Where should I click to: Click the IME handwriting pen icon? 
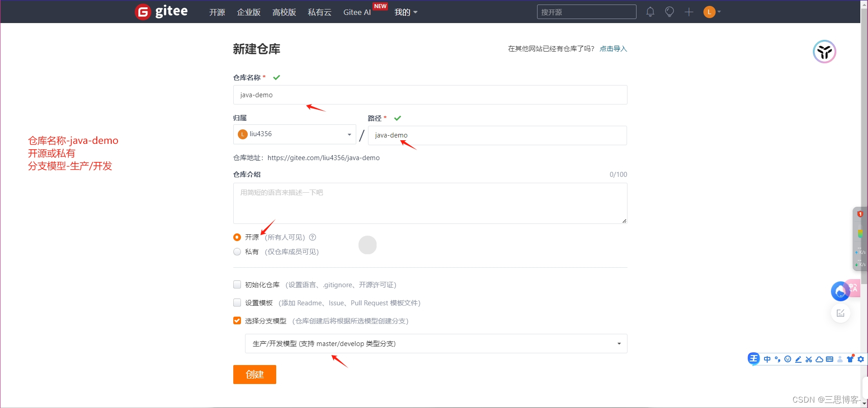click(x=798, y=359)
